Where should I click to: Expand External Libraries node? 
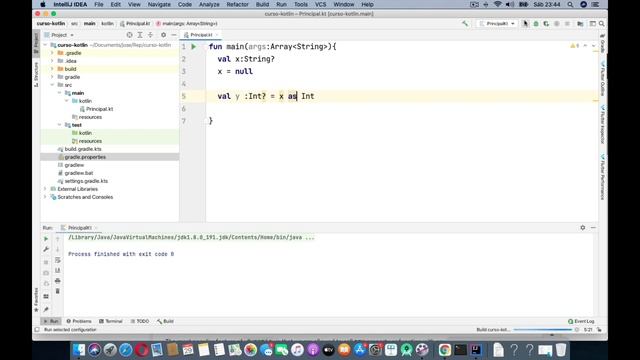(45, 189)
